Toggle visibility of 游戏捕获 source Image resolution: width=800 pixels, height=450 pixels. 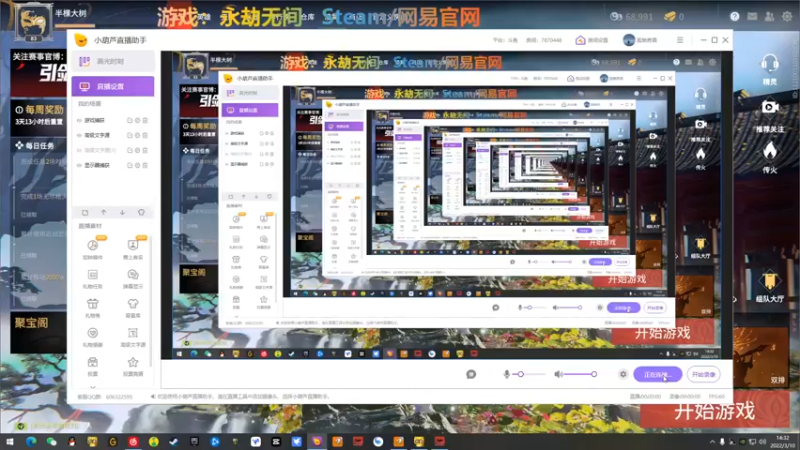point(79,120)
